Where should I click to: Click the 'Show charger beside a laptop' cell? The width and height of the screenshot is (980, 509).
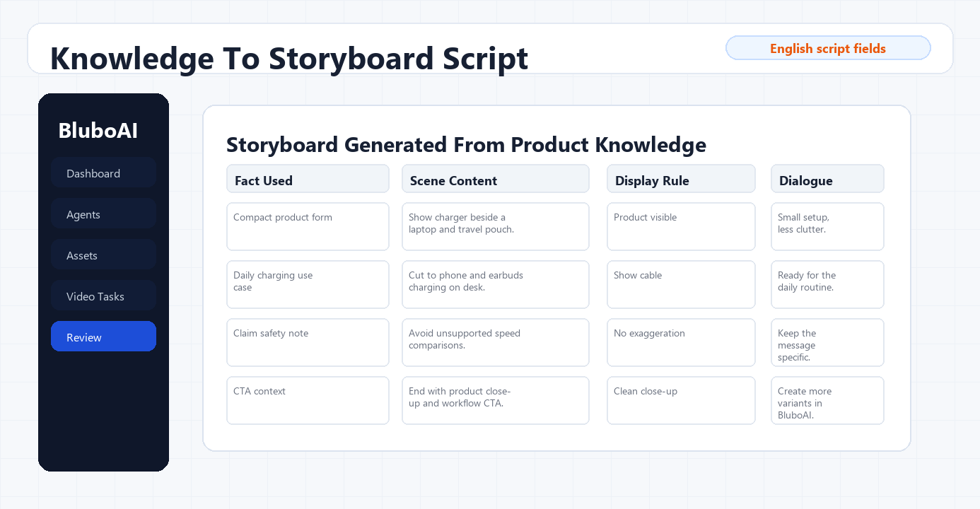[x=495, y=227]
